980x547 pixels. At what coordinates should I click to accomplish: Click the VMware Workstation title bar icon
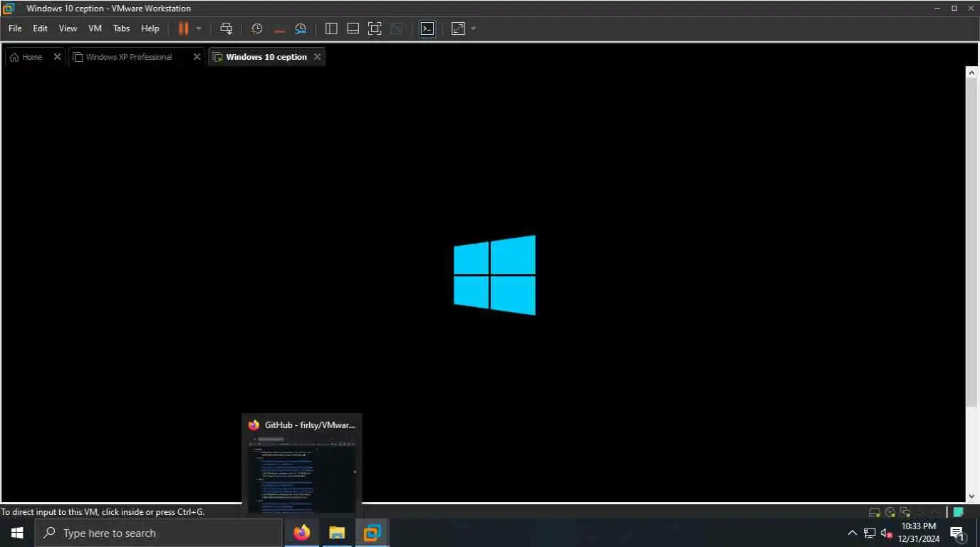(x=9, y=9)
